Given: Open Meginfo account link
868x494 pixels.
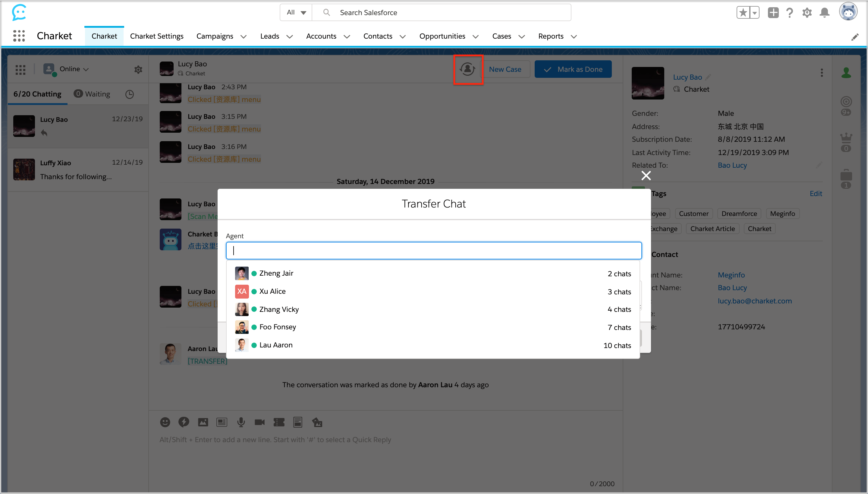Looking at the screenshot, I should tap(731, 275).
